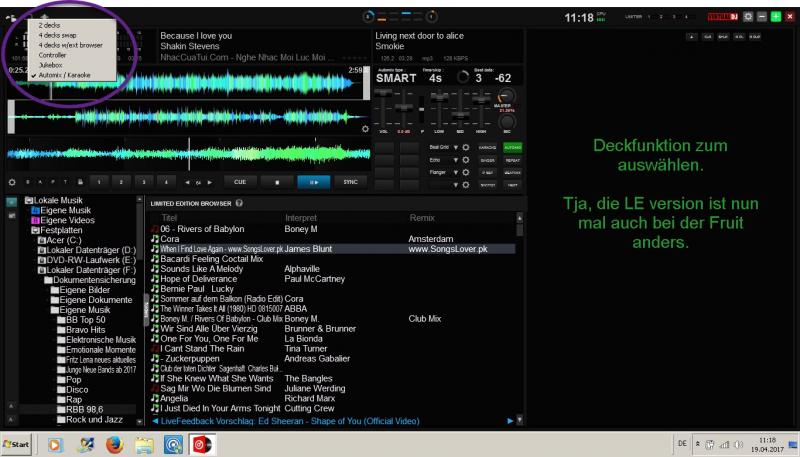Select the folder view icon in browser sidebar
Image resolution: width=800 pixels, height=457 pixels.
(12, 202)
